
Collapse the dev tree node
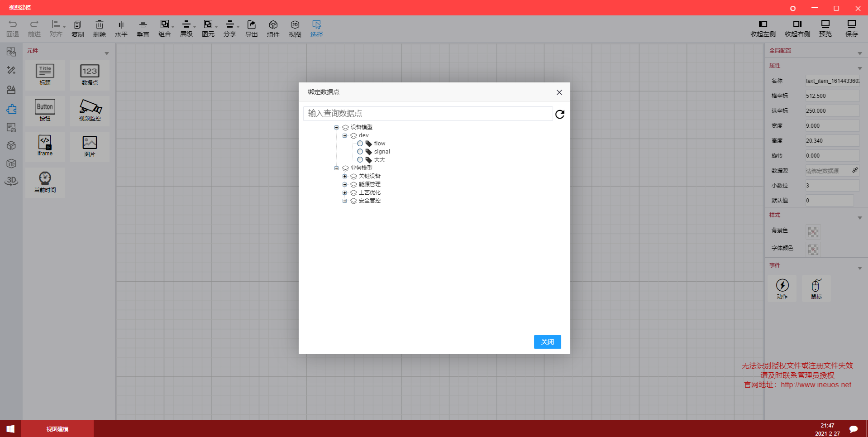tap(344, 135)
